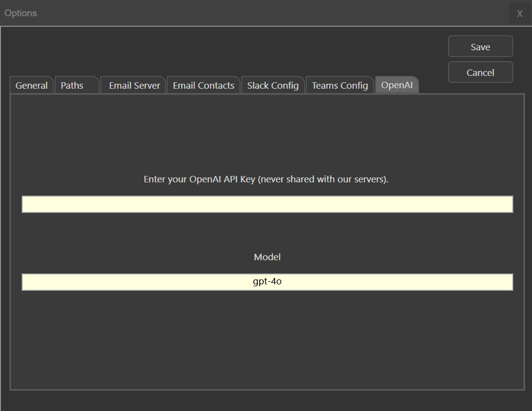Open Slack configuration settings
The width and height of the screenshot is (532, 411).
point(273,85)
